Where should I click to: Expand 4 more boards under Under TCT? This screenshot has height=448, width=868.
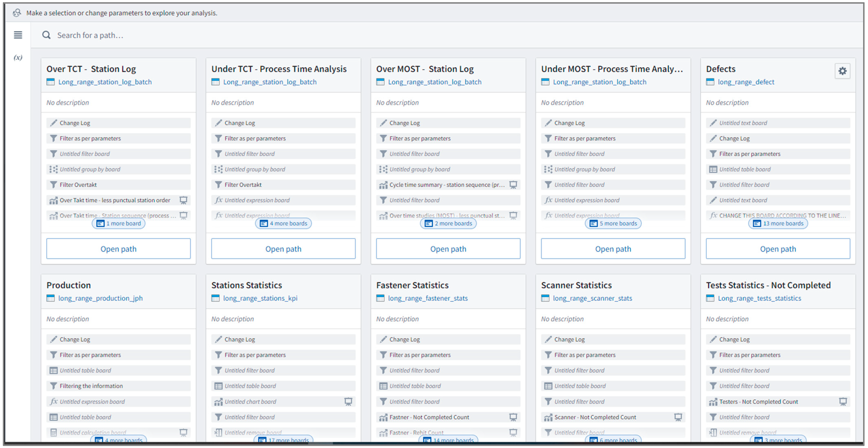click(x=283, y=223)
